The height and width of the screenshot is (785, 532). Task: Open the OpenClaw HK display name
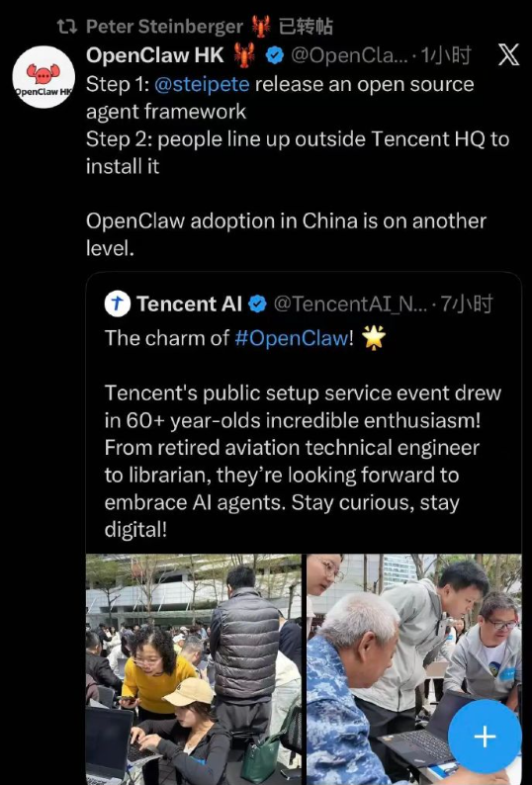[x=155, y=55]
